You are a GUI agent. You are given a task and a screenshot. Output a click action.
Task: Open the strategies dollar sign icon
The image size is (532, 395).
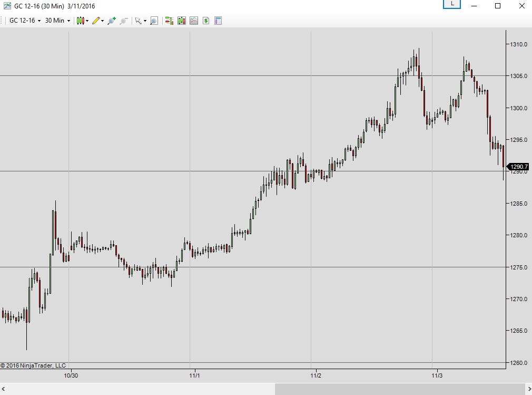206,21
